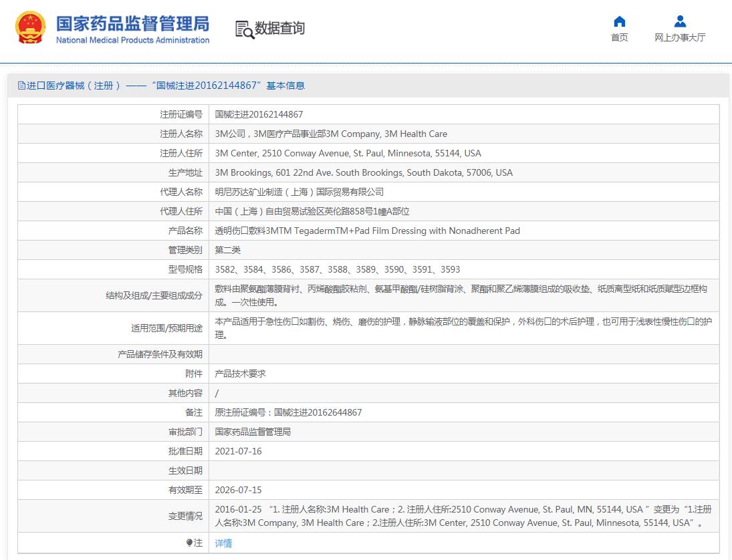Click the 敷料由聚氨酯薄膜背衬 composition text
732x560 pixels.
[x=461, y=295]
